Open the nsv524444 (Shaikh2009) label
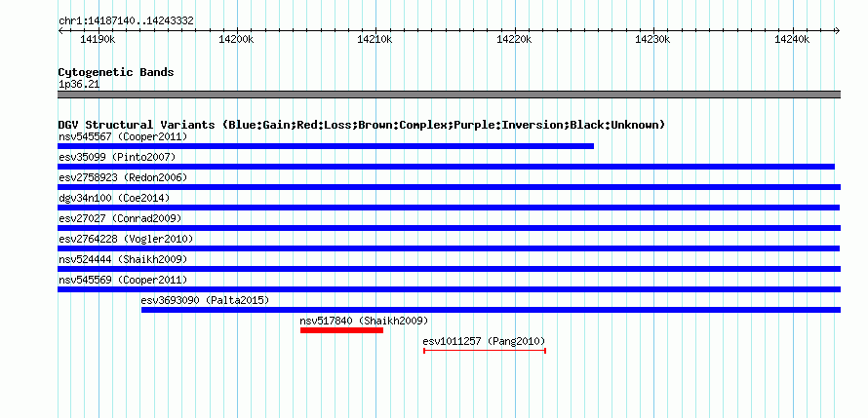Screen dimensions: 868x418 pos(123,259)
